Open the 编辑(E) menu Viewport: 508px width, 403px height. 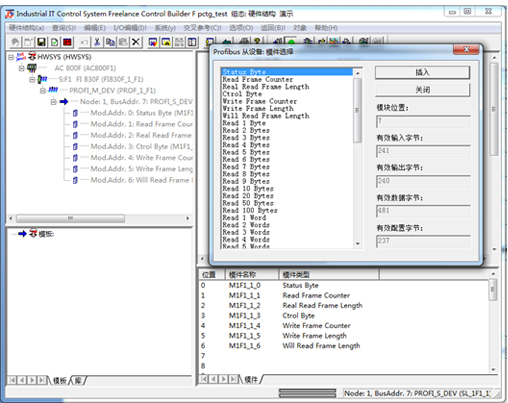point(95,28)
